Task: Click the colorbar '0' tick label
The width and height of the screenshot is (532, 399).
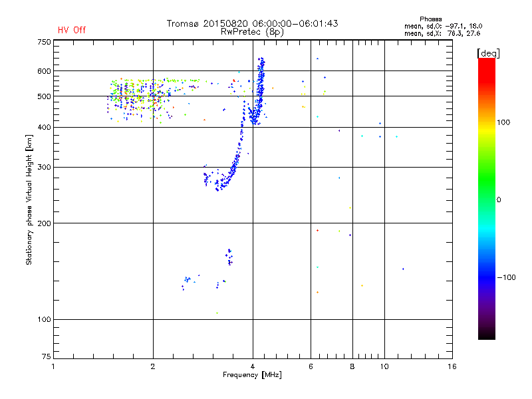Action: [499, 199]
